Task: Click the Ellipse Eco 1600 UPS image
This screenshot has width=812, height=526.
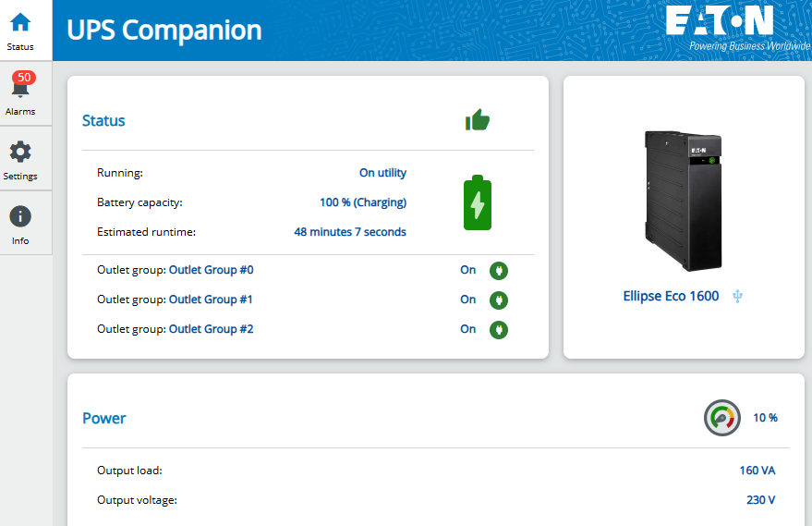Action: (683, 202)
